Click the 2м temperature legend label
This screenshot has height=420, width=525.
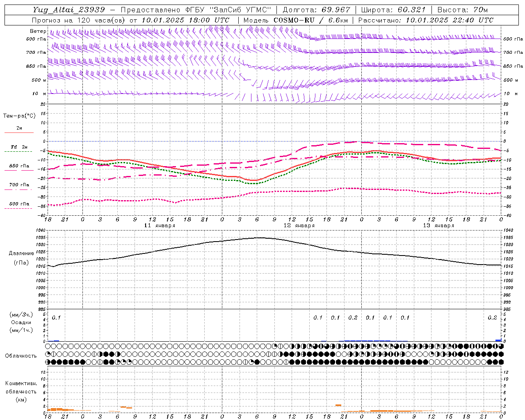pyautogui.click(x=19, y=128)
